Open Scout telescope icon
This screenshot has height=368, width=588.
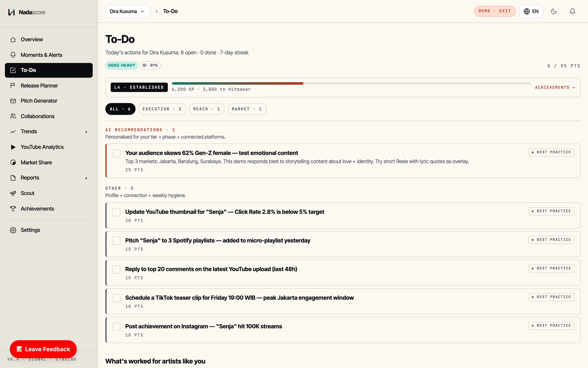point(13,193)
